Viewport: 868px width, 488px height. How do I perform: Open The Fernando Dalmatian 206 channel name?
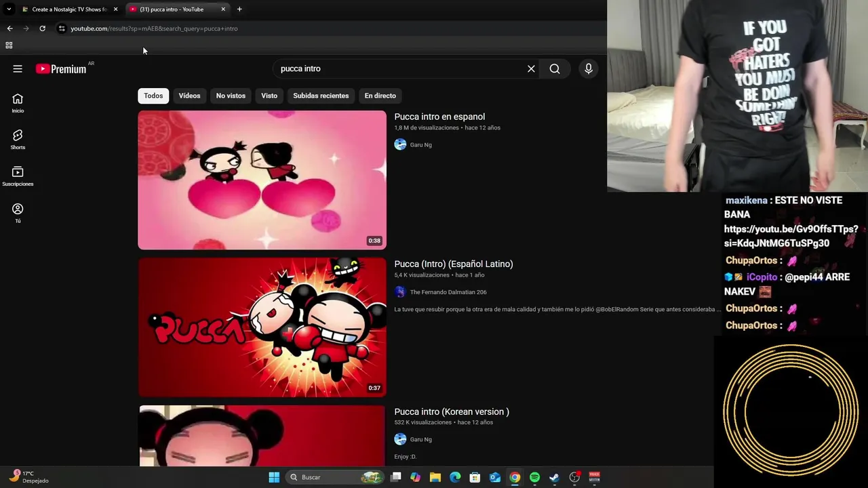point(448,292)
